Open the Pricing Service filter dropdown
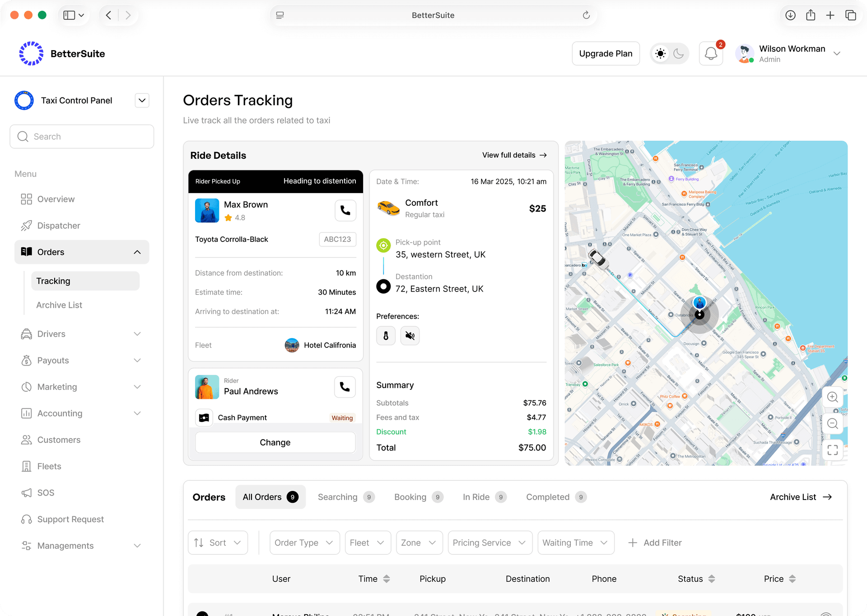Viewport: 867px width, 616px height. (489, 542)
